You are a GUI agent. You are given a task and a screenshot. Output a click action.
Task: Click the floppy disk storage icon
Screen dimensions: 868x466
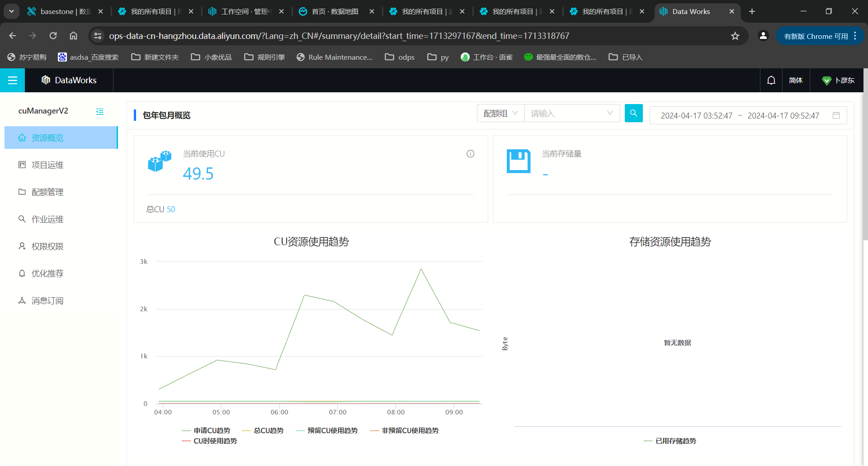pos(519,161)
